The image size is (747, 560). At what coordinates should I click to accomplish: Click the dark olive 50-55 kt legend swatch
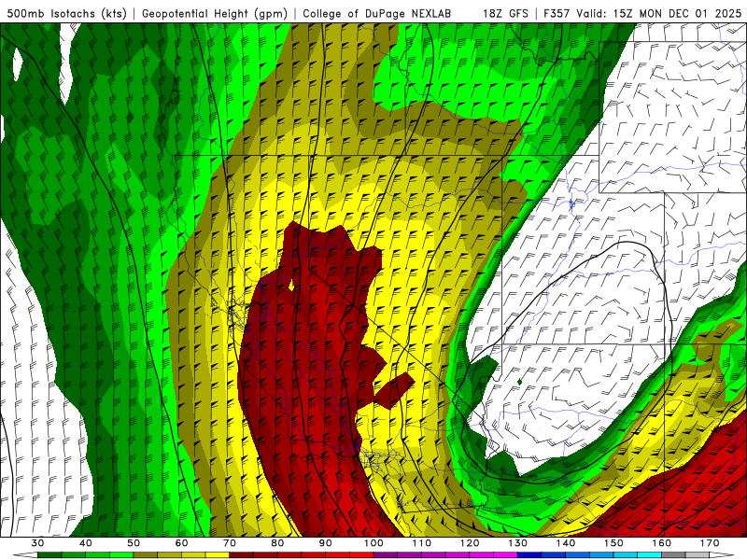click(146, 555)
